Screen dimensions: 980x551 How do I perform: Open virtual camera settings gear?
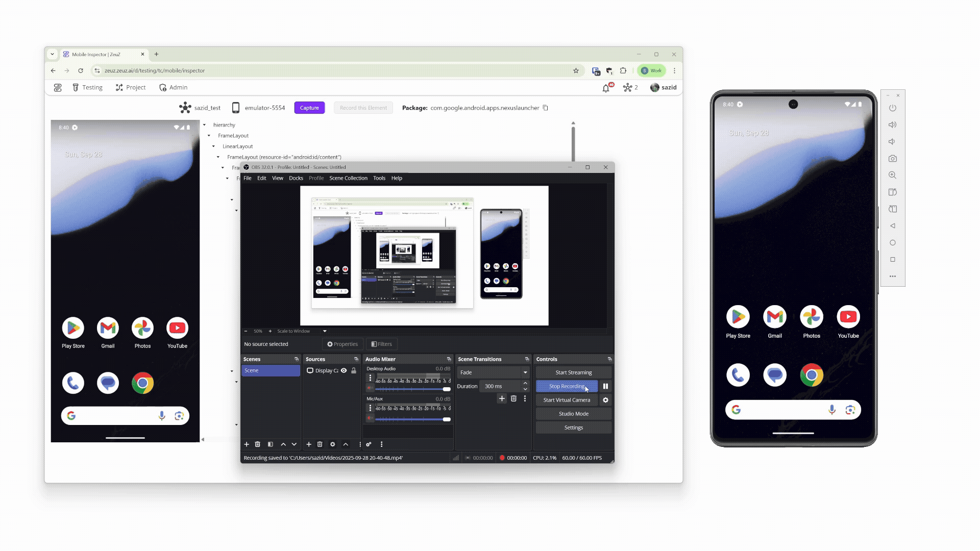(605, 400)
